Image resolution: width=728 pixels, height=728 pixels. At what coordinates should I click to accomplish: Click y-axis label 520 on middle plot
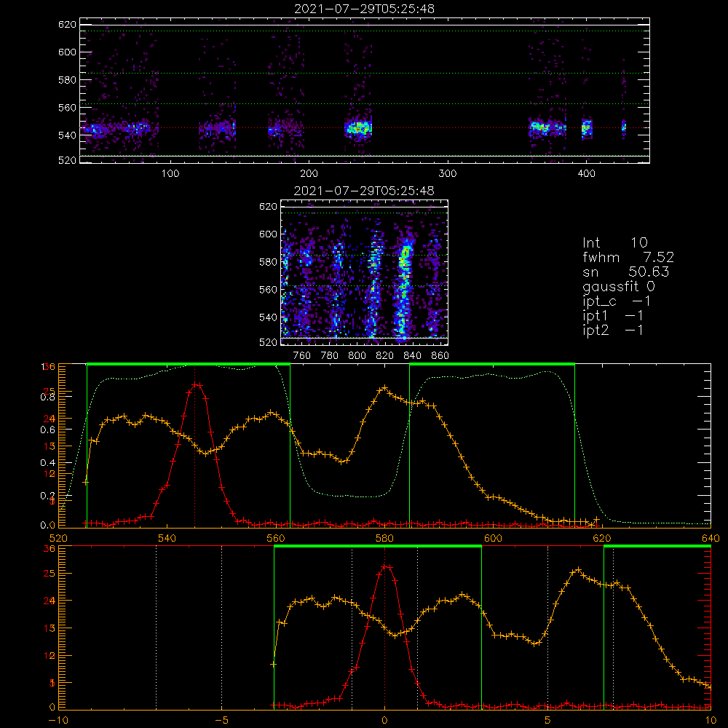click(269, 342)
